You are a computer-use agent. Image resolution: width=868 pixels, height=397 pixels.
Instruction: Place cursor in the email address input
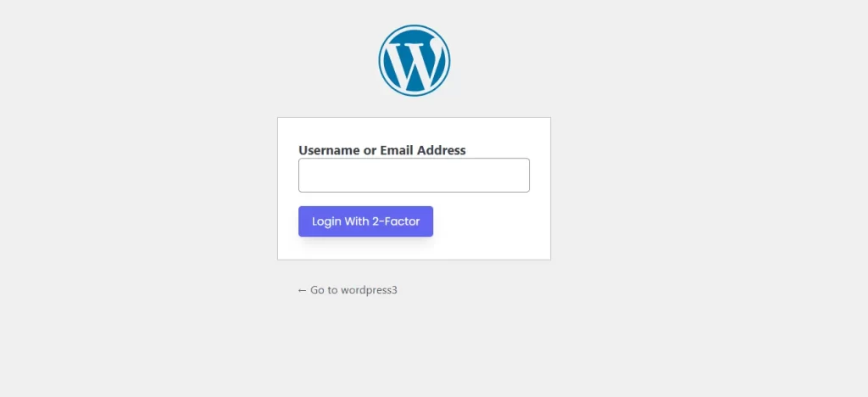[414, 175]
